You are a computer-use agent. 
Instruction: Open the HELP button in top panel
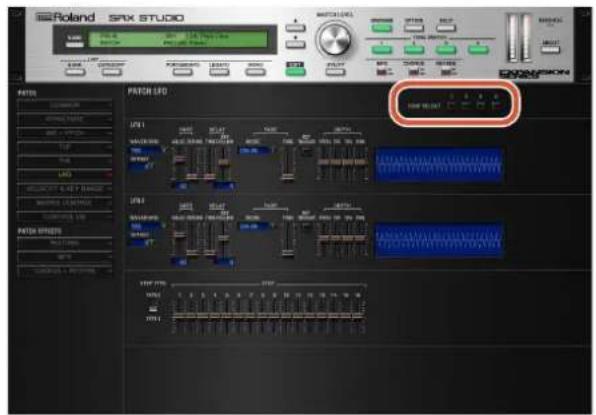coord(445,28)
